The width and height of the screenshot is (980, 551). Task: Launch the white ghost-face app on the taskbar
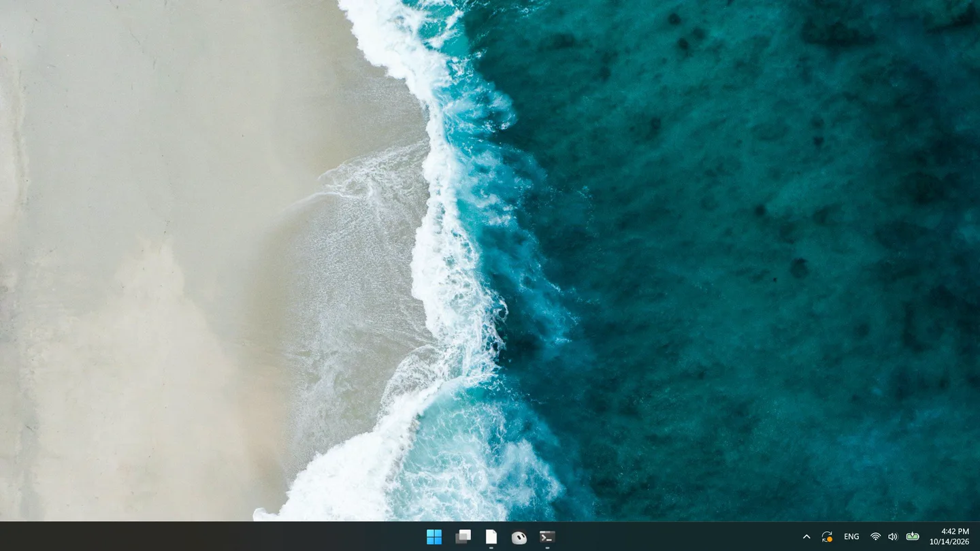[x=519, y=537]
